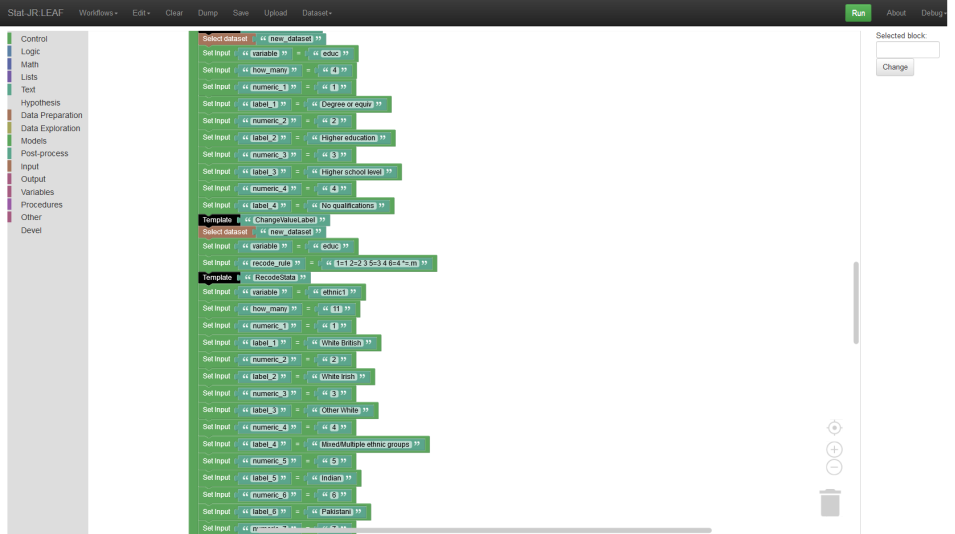Open the Logic block category
Screen dimensions: 955x534
click(x=30, y=52)
